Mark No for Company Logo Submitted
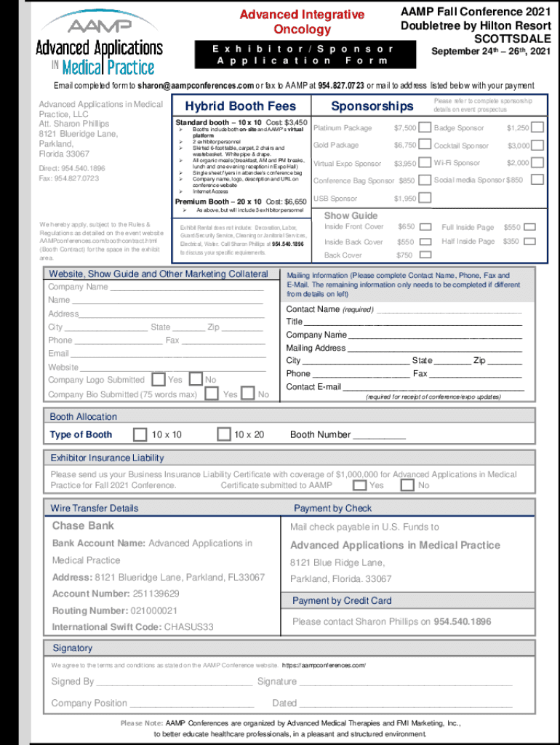This screenshot has height=745, width=560. pos(196,378)
